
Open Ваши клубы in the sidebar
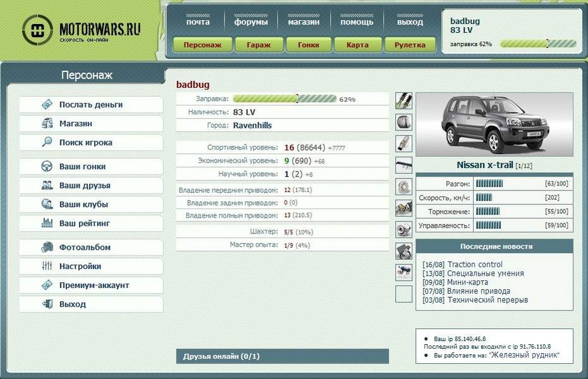pos(91,204)
